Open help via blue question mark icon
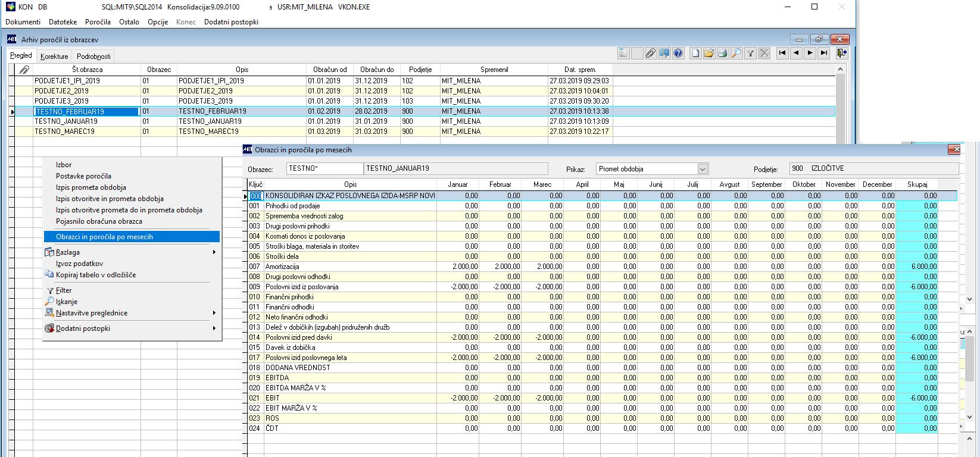Viewport: 980px width, 457px height. coord(678,54)
